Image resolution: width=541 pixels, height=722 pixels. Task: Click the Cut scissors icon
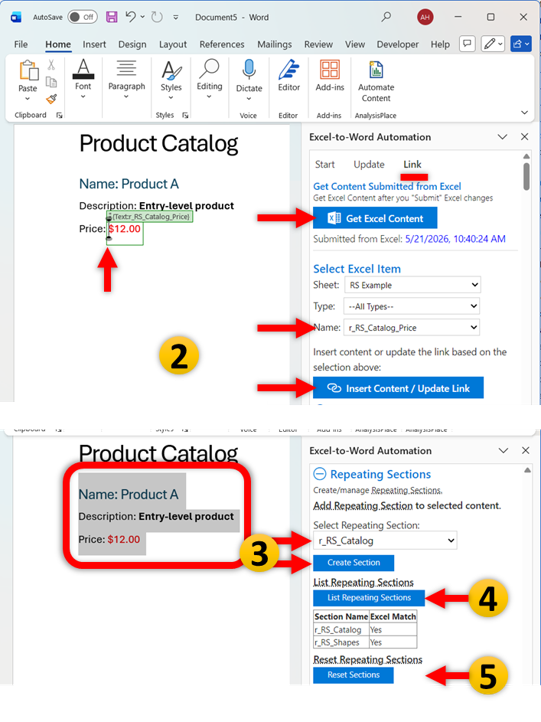point(52,65)
